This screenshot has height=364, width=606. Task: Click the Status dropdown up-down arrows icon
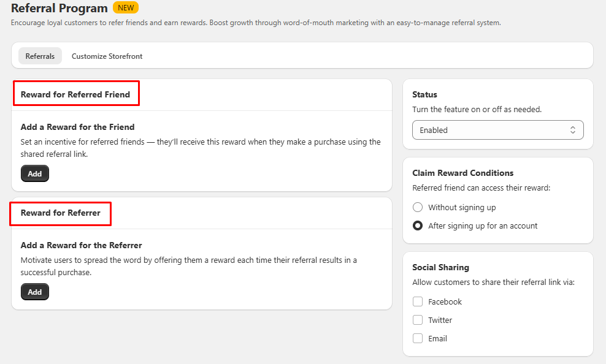tap(573, 130)
